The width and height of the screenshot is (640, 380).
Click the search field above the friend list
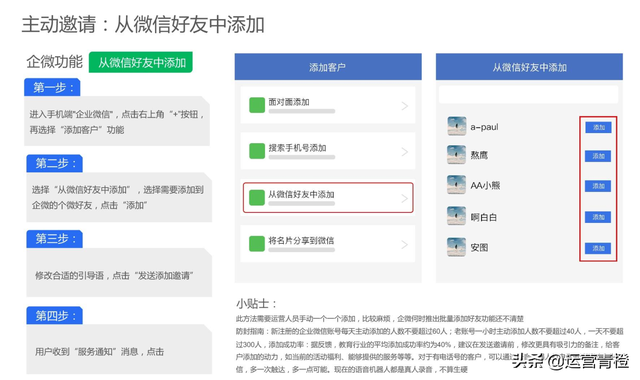(529, 95)
